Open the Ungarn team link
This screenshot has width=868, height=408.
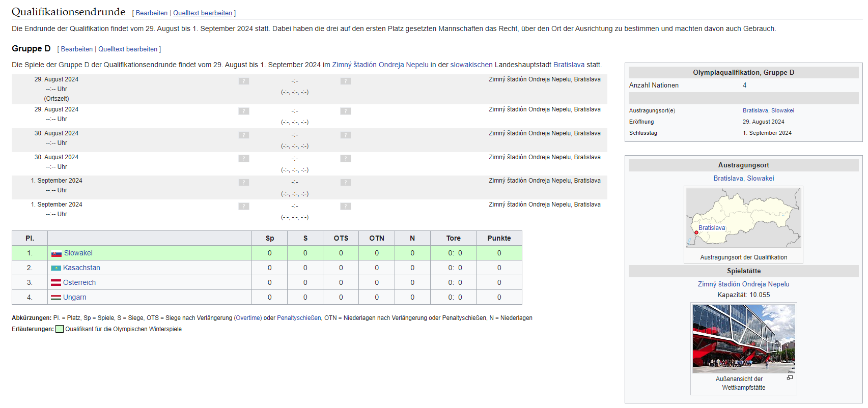point(74,298)
